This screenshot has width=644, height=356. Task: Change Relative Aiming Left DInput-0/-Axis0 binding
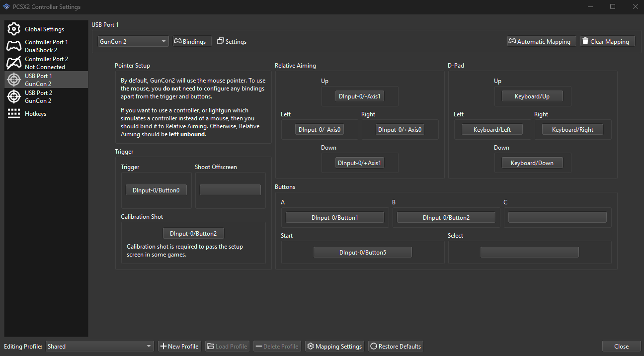point(320,130)
